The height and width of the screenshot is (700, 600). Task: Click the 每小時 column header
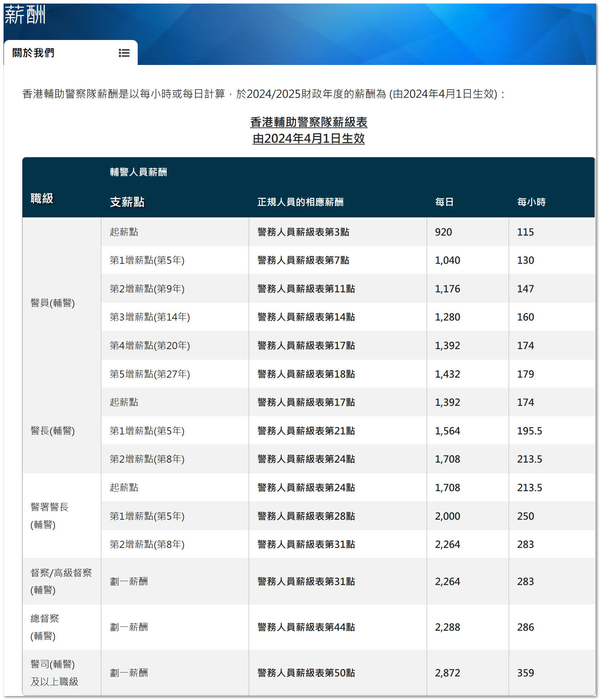coord(531,202)
